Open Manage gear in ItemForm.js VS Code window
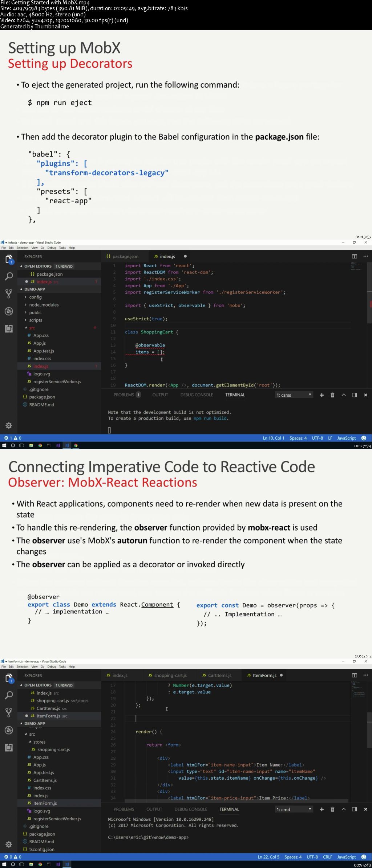Viewport: 372px width, 868px height. [9, 844]
